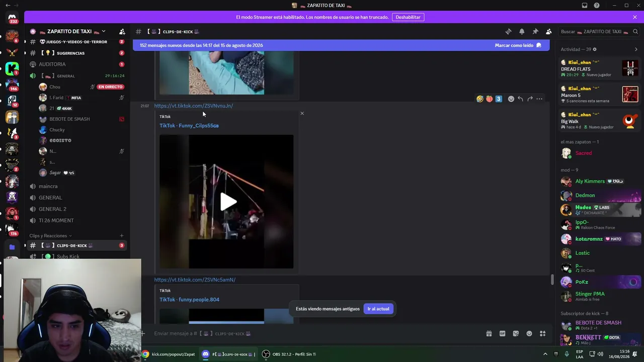Disable Streamer mode

tap(408, 17)
